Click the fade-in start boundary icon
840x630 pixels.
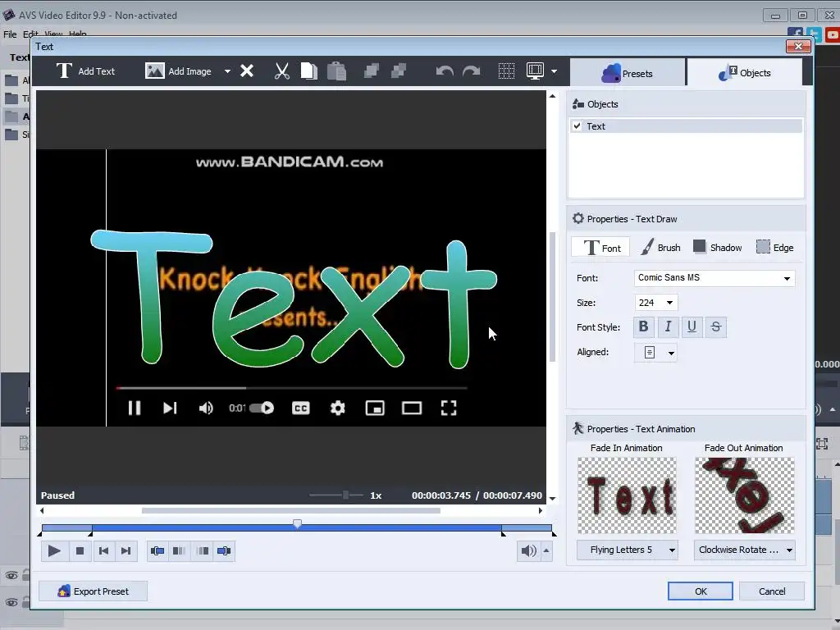pyautogui.click(x=157, y=550)
